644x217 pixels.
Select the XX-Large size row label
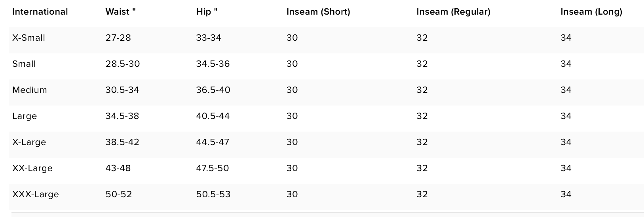click(32, 168)
